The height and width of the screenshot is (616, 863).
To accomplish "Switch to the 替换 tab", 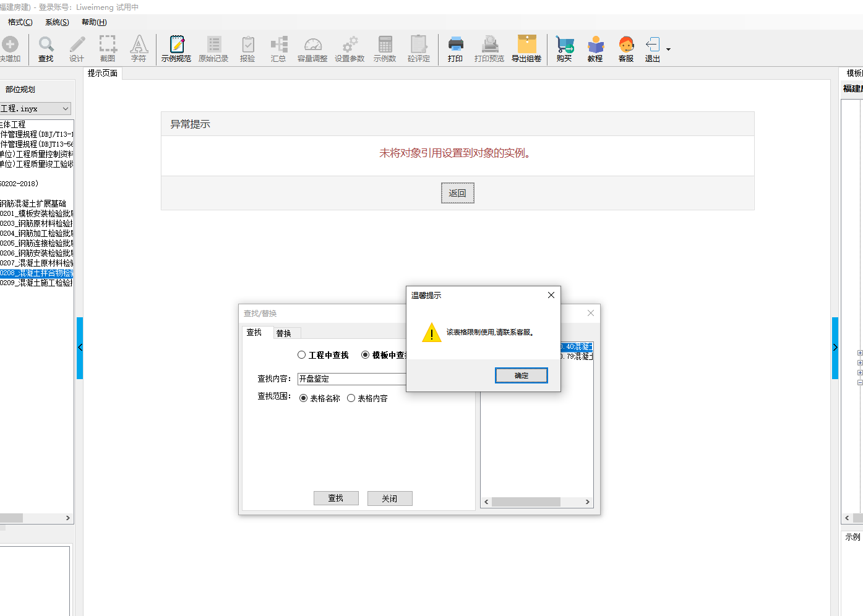I will pyautogui.click(x=284, y=333).
